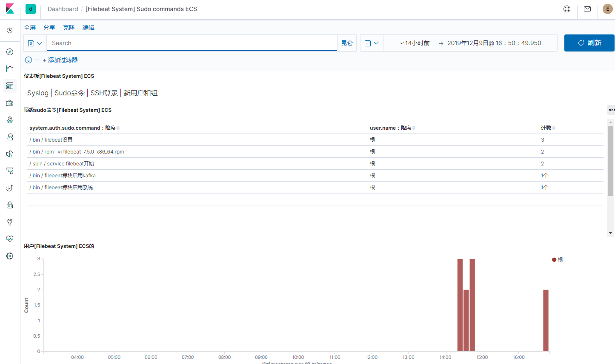
Task: Open Discover compass icon in sidebar
Action: pos(10,52)
